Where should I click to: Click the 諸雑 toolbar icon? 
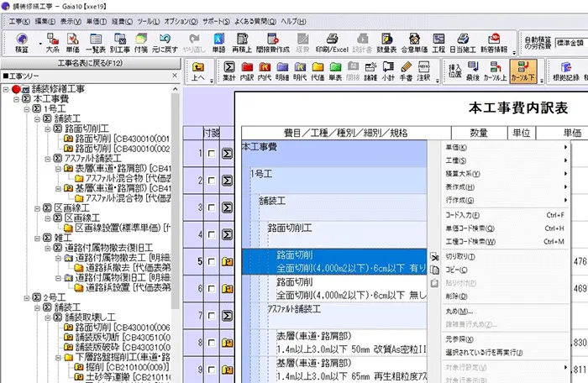[370, 71]
